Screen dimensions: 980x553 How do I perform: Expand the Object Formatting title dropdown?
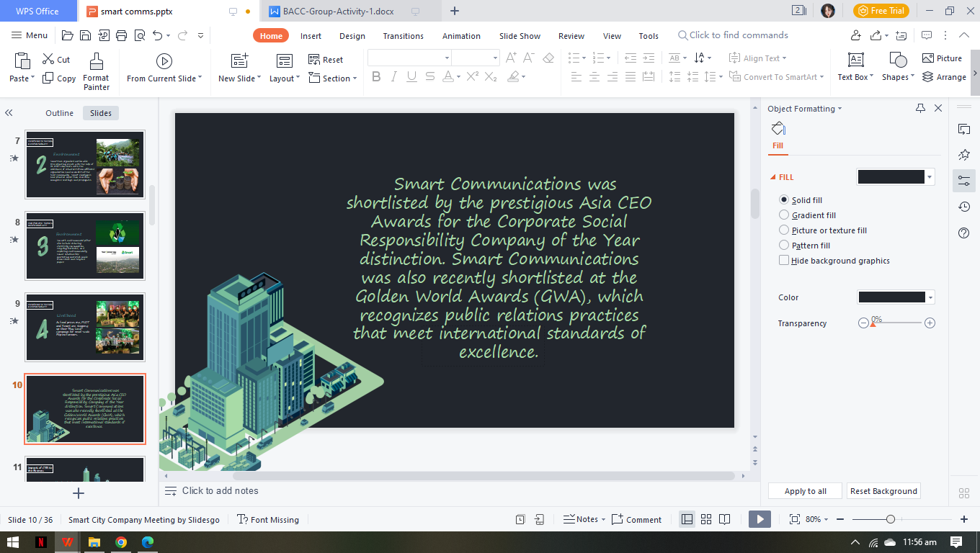point(839,109)
